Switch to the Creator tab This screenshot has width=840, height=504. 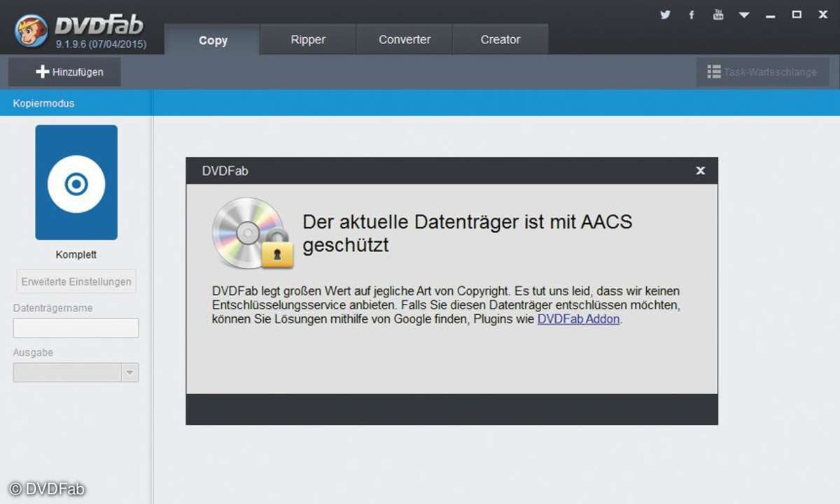coord(500,40)
